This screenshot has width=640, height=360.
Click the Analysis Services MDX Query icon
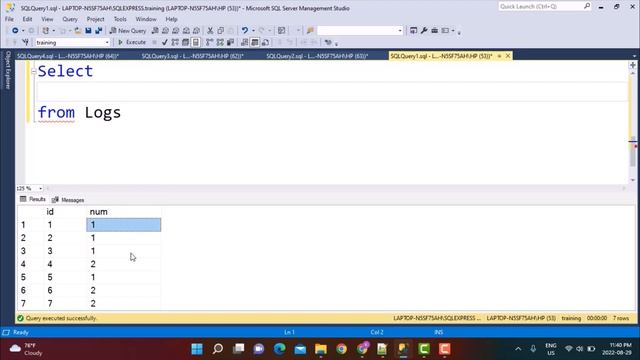[x=165, y=31]
